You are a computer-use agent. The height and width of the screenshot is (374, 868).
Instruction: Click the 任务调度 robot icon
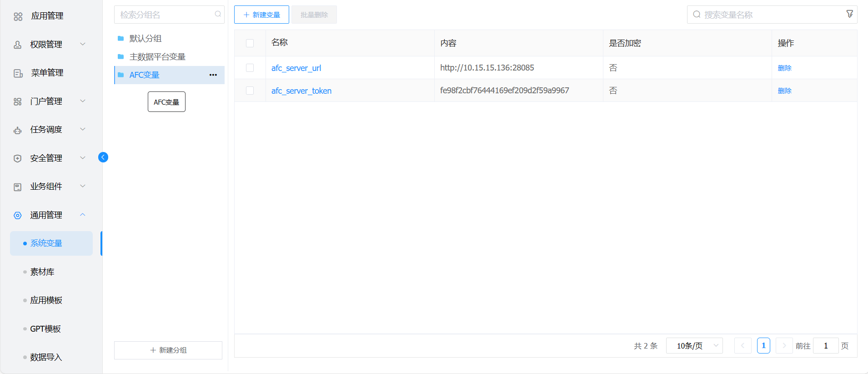18,130
